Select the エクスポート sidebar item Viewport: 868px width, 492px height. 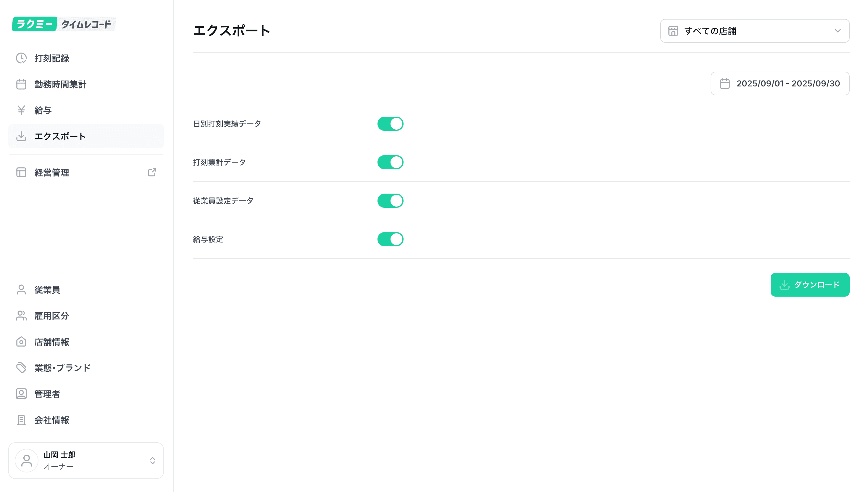click(60, 136)
